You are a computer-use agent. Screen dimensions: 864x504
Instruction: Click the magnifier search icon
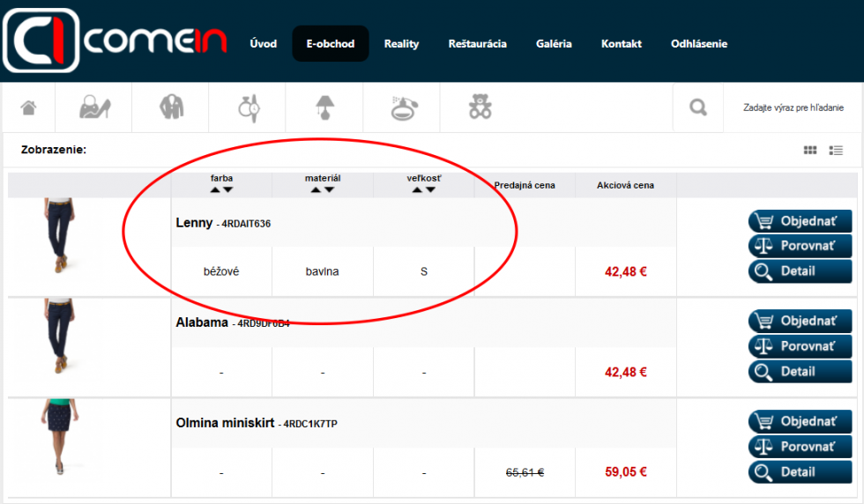point(698,107)
